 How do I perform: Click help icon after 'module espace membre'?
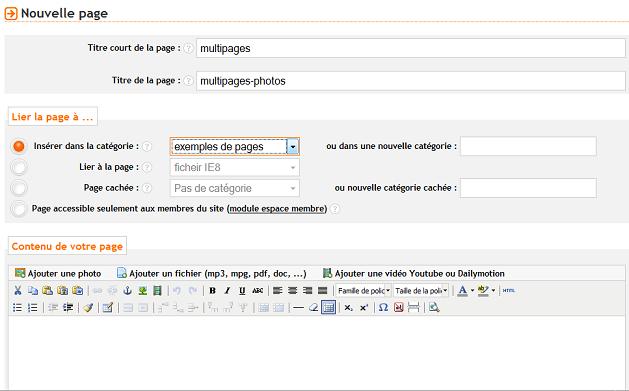[335, 209]
